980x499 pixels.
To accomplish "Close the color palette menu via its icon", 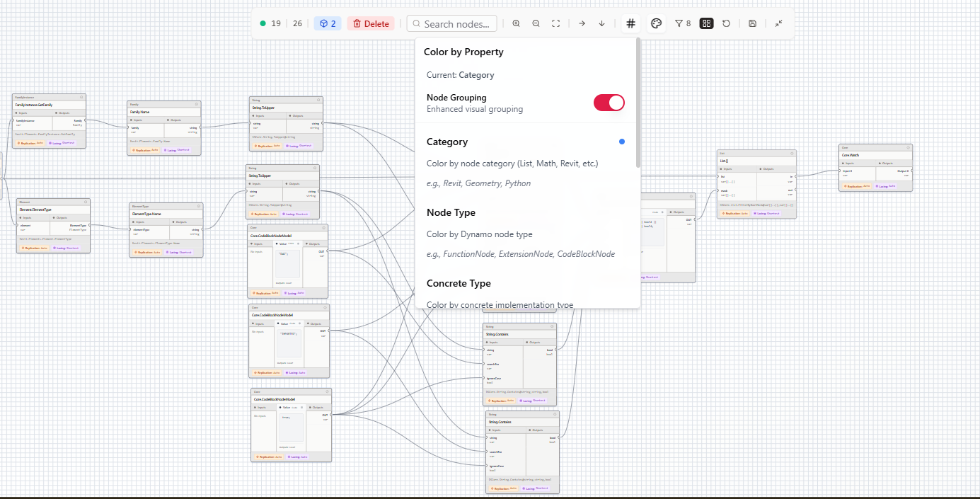I will pos(656,23).
